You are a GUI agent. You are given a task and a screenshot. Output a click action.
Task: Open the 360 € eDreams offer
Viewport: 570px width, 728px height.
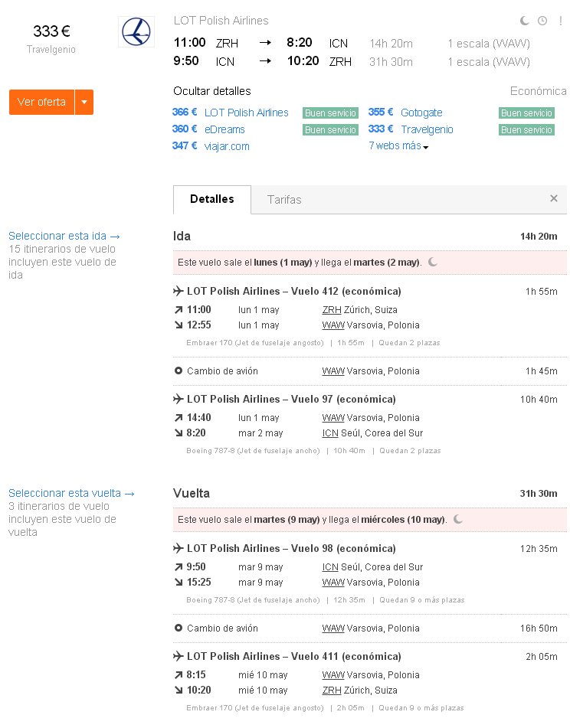[208, 129]
